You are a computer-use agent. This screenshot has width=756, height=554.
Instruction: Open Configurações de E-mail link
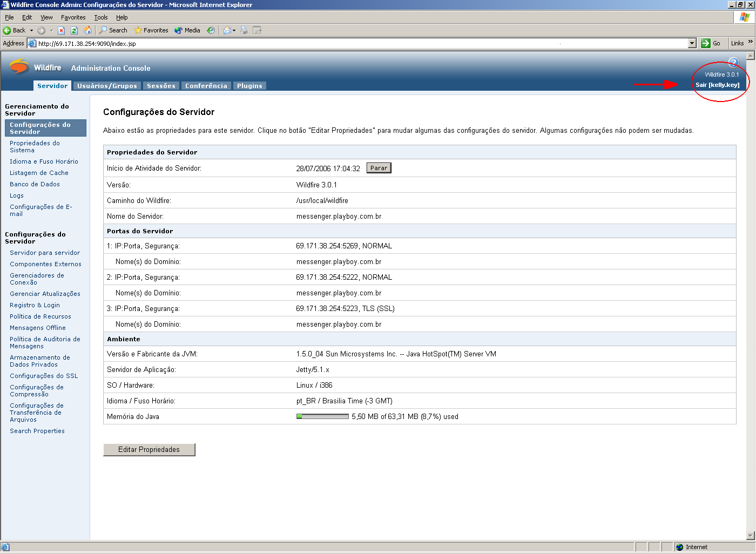(41, 210)
